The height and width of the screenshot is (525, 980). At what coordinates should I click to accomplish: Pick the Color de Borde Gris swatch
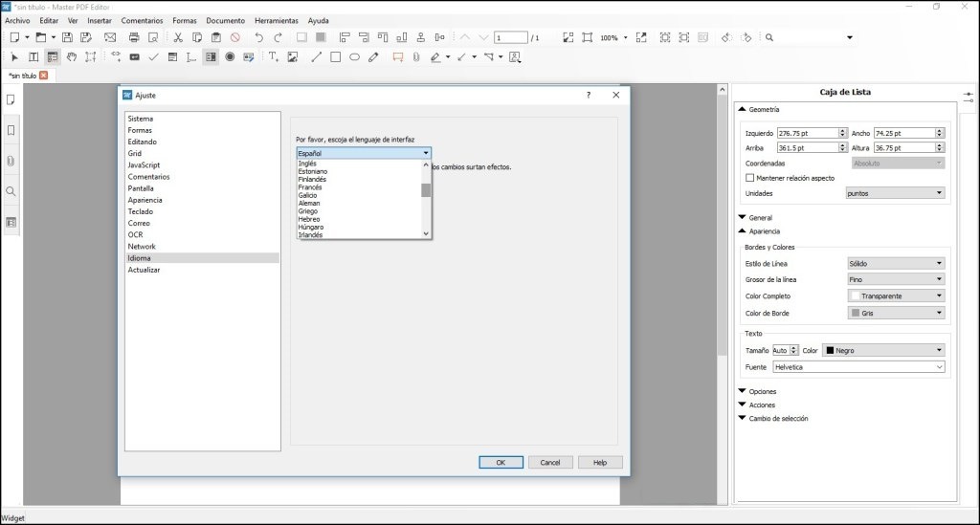coord(856,313)
